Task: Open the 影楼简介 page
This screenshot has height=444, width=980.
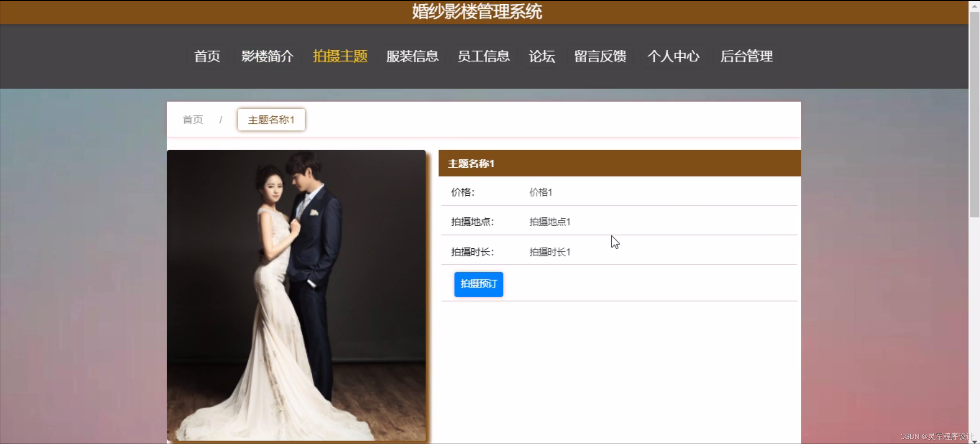Action: (x=267, y=56)
